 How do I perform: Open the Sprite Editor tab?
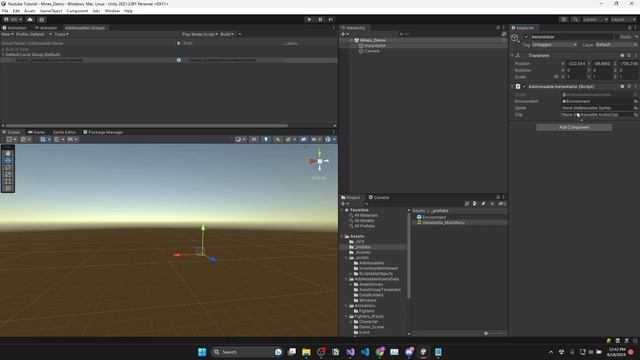[64, 132]
